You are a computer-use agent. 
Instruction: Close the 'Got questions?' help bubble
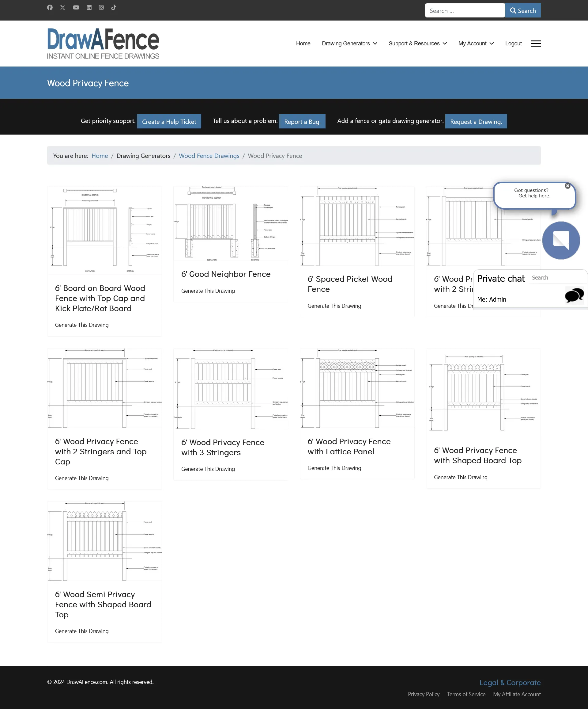pyautogui.click(x=567, y=186)
